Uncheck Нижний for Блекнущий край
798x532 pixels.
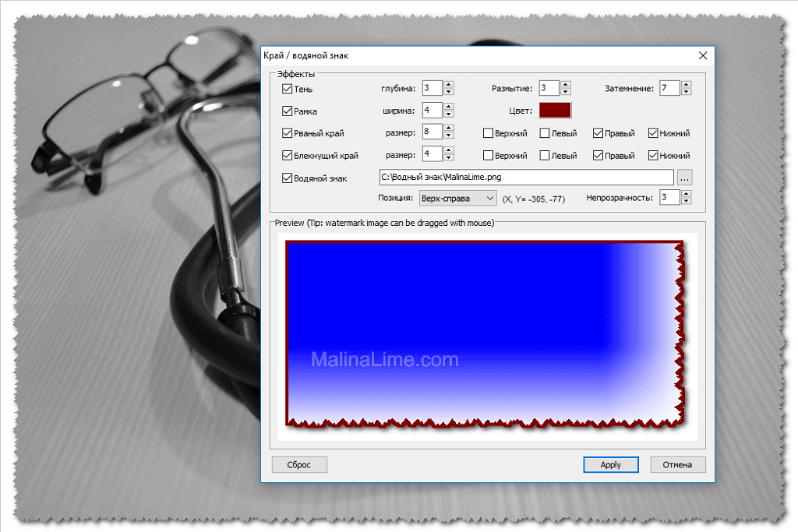tap(653, 156)
